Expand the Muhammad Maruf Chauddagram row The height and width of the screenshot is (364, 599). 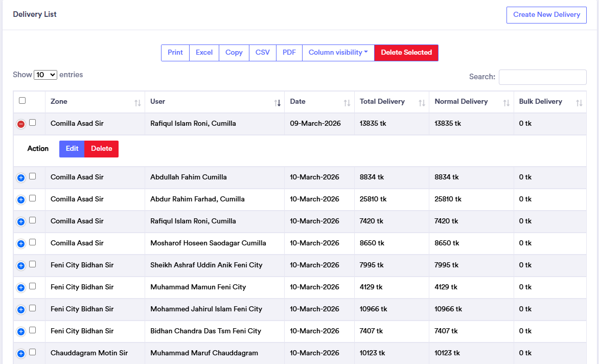21,354
